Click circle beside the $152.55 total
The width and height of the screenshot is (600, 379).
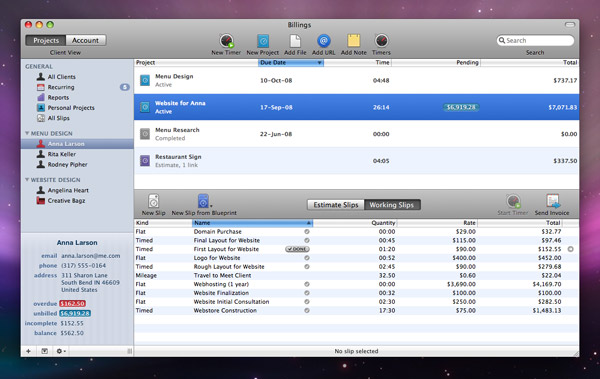pos(571,249)
